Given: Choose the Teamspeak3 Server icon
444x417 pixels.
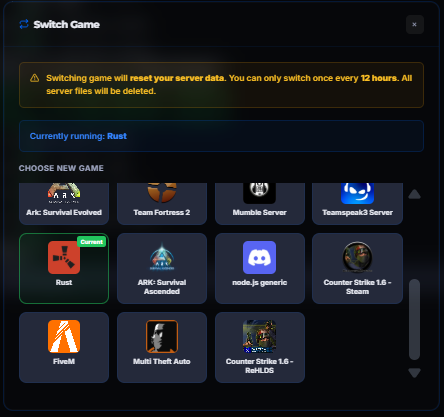Looking at the screenshot, I should point(357,193).
